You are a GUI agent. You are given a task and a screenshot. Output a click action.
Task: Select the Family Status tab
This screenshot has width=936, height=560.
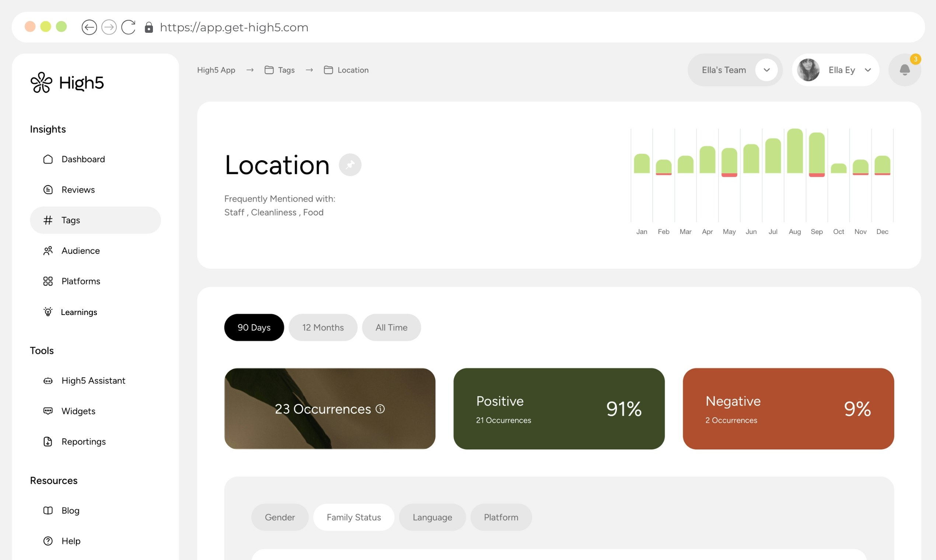pyautogui.click(x=353, y=517)
